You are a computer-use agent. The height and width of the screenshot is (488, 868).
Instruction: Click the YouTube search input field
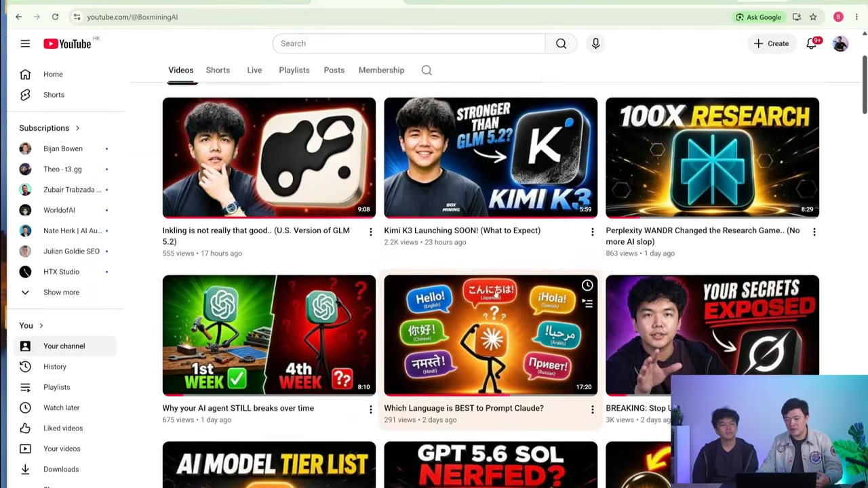409,43
